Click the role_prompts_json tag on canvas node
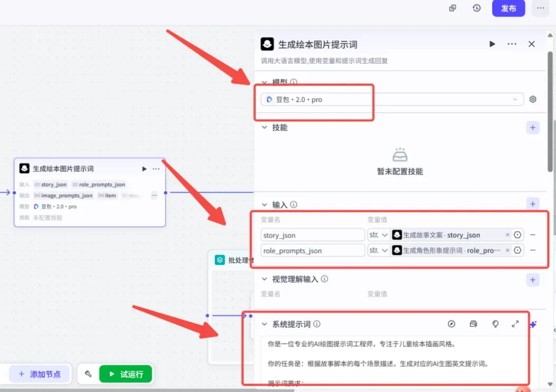The height and width of the screenshot is (392, 556). click(x=99, y=184)
